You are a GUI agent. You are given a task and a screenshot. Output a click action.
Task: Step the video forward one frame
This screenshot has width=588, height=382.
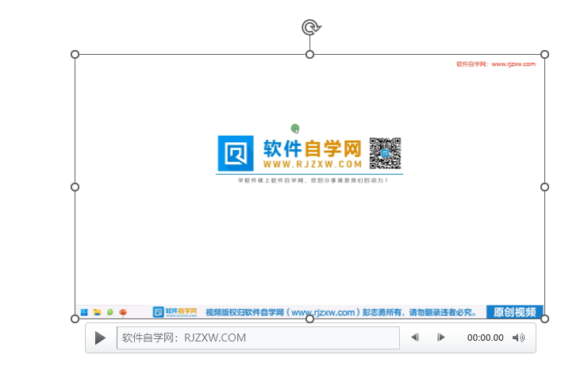pyautogui.click(x=441, y=338)
